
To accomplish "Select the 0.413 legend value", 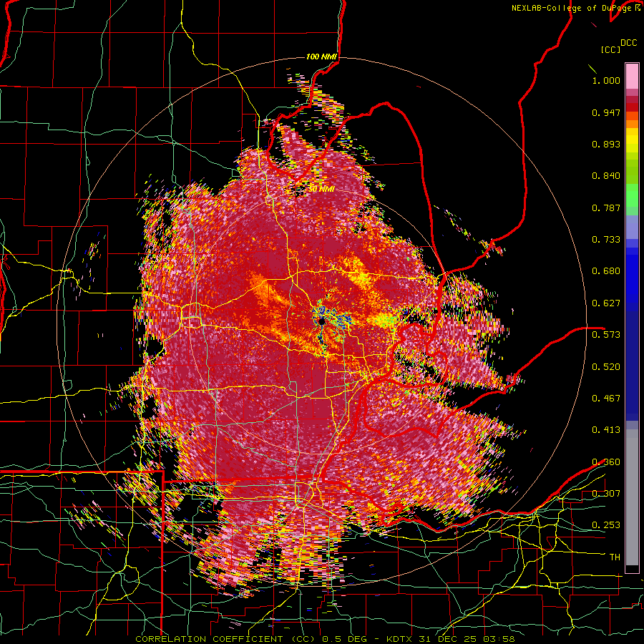I will point(606,430).
